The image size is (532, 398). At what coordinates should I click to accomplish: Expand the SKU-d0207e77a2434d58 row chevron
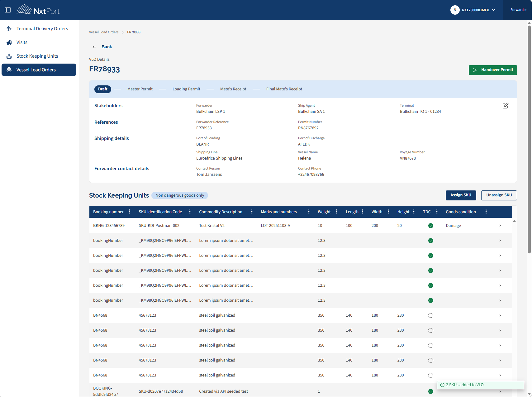point(500,391)
